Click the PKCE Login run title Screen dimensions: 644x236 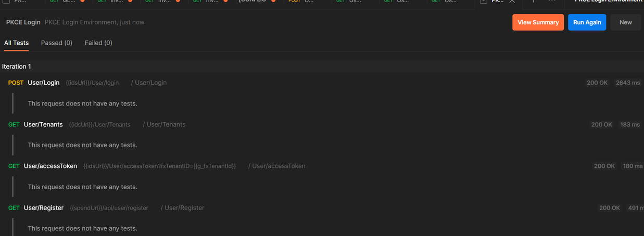[x=22, y=22]
